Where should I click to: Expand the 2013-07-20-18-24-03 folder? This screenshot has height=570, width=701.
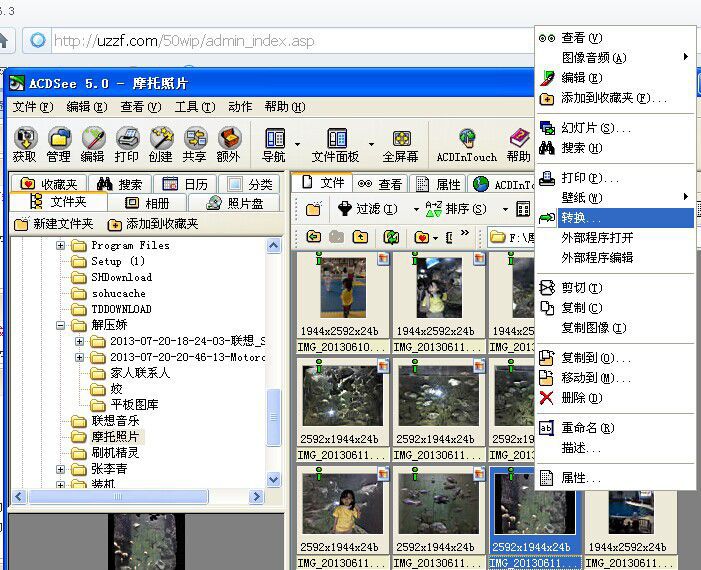coord(79,342)
